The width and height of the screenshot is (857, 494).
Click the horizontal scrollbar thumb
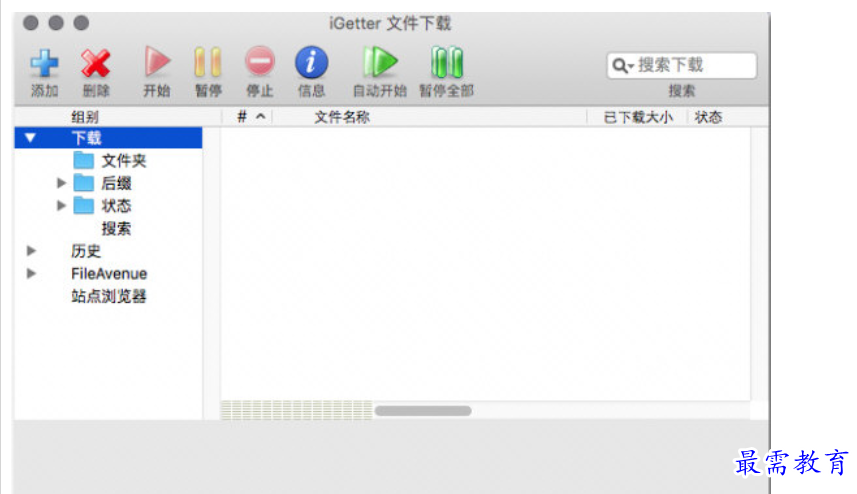[x=423, y=411]
